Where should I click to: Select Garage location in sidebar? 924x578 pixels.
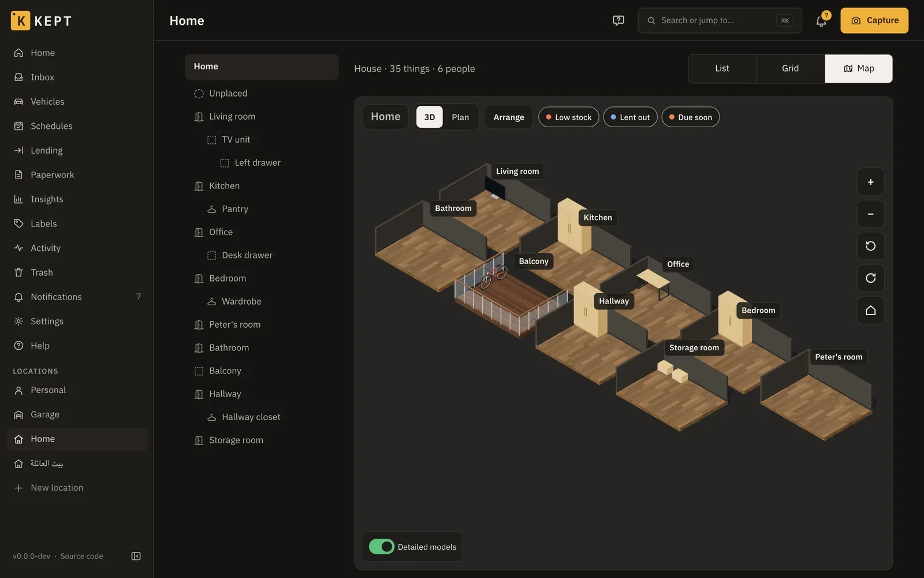[x=77, y=414]
